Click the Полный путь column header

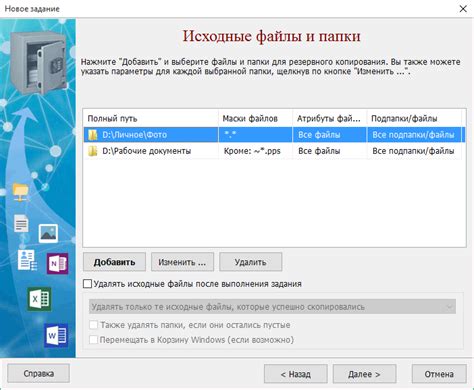[151, 118]
